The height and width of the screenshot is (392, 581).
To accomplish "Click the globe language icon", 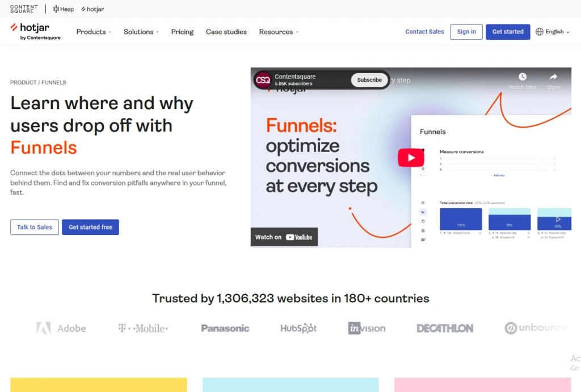I will click(540, 32).
